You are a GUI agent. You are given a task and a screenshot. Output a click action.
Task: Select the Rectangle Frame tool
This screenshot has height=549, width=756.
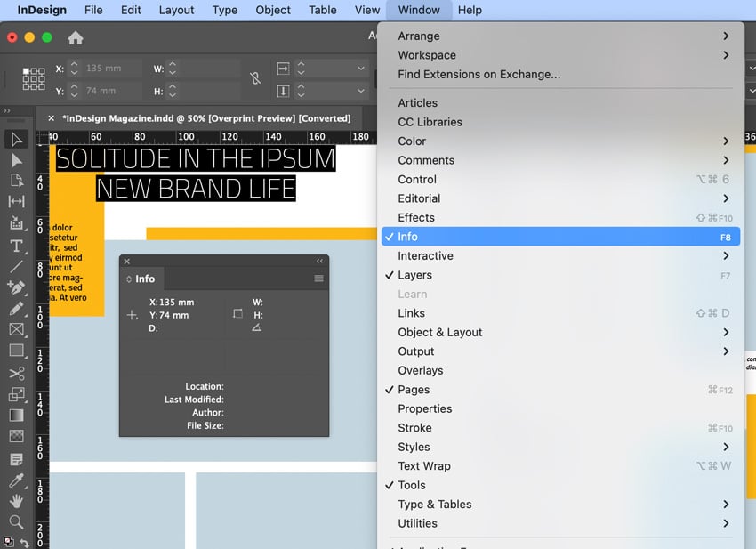click(x=18, y=329)
